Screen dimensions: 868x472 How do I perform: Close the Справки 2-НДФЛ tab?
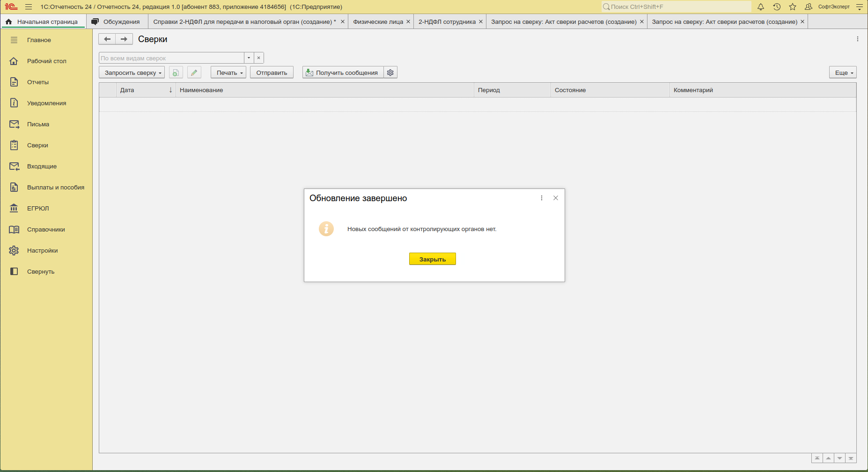343,22
